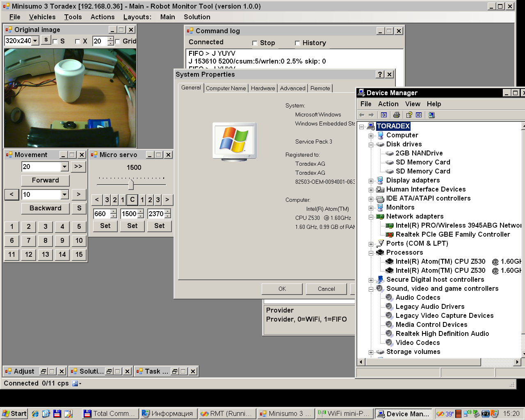Click Cancel in System Properties
The height and width of the screenshot is (420, 525).
pos(326,289)
